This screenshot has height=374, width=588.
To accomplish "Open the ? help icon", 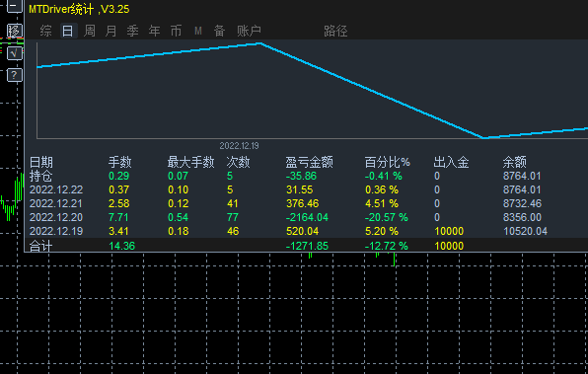I will (15, 75).
